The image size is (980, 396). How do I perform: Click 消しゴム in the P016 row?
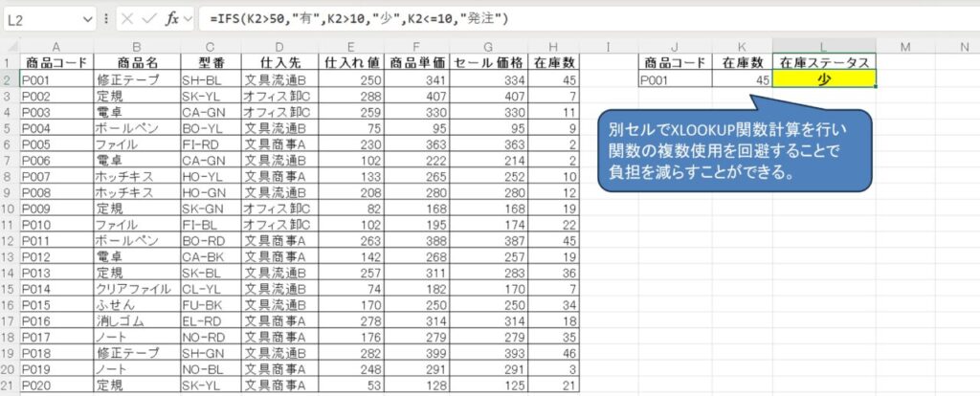click(x=137, y=321)
